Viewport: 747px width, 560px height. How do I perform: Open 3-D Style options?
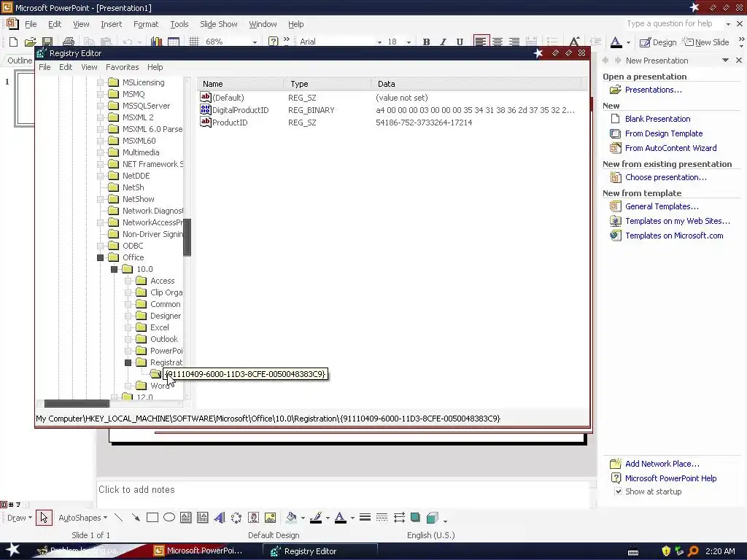432,518
